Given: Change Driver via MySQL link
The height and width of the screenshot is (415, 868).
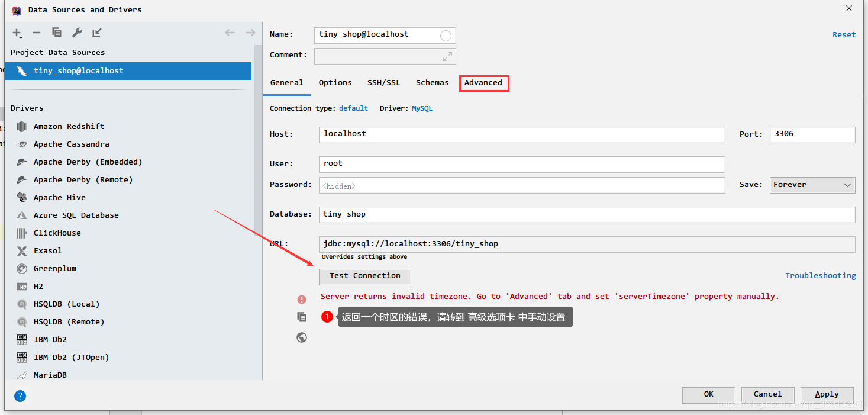Looking at the screenshot, I should [x=422, y=108].
